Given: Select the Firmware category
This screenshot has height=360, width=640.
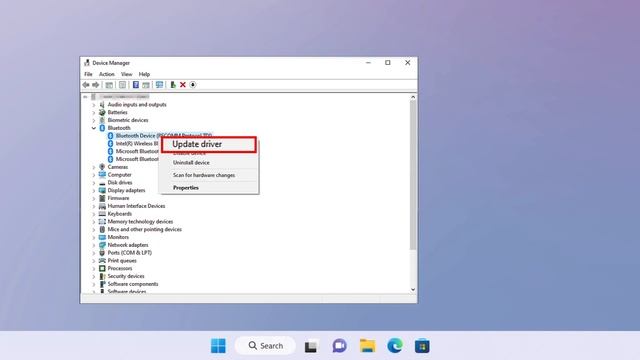Looking at the screenshot, I should pyautogui.click(x=118, y=198).
